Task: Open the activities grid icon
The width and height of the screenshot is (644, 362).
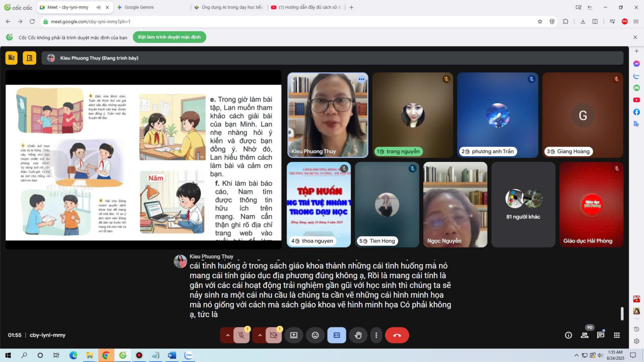Action: [616, 335]
